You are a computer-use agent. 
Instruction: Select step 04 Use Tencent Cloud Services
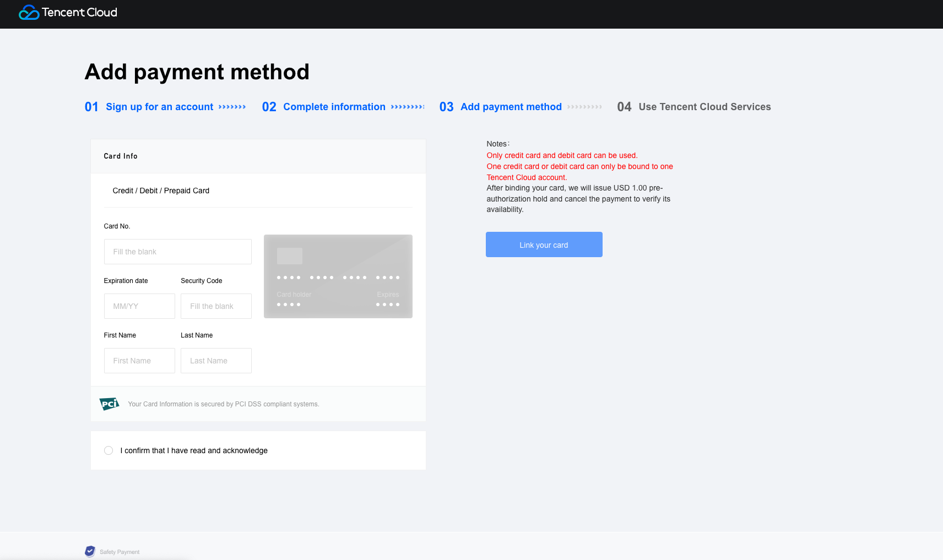point(694,107)
